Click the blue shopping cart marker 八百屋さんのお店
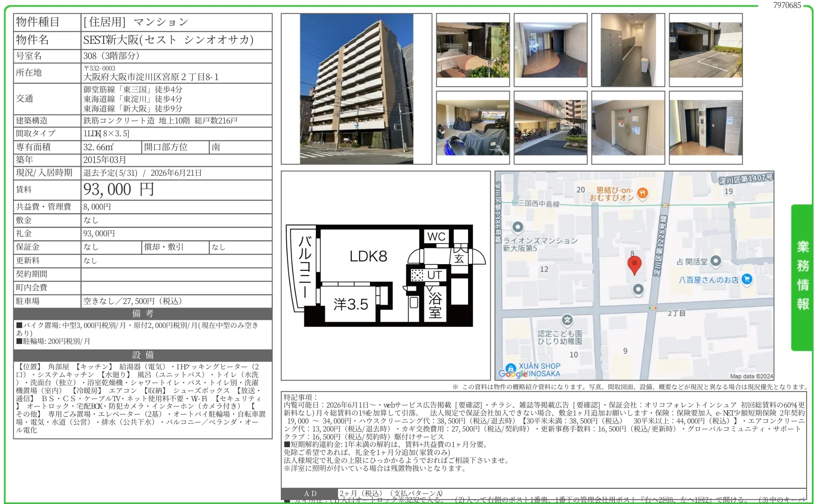The height and width of the screenshot is (504, 819). click(747, 279)
